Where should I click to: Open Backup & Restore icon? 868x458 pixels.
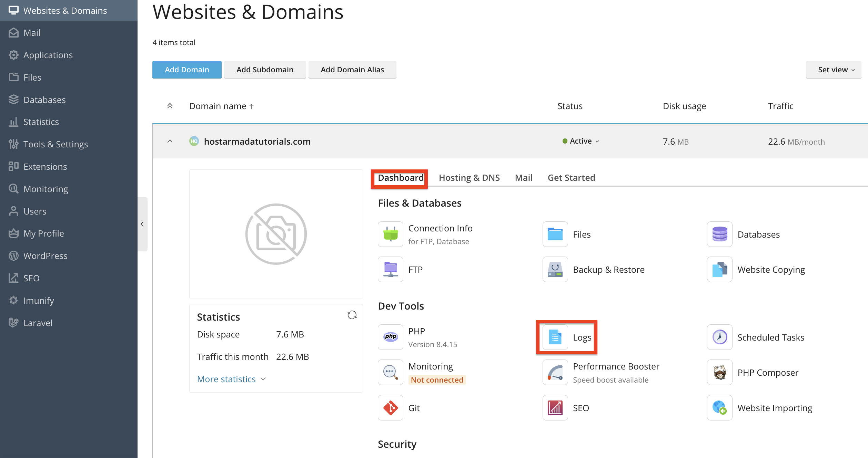pyautogui.click(x=555, y=269)
